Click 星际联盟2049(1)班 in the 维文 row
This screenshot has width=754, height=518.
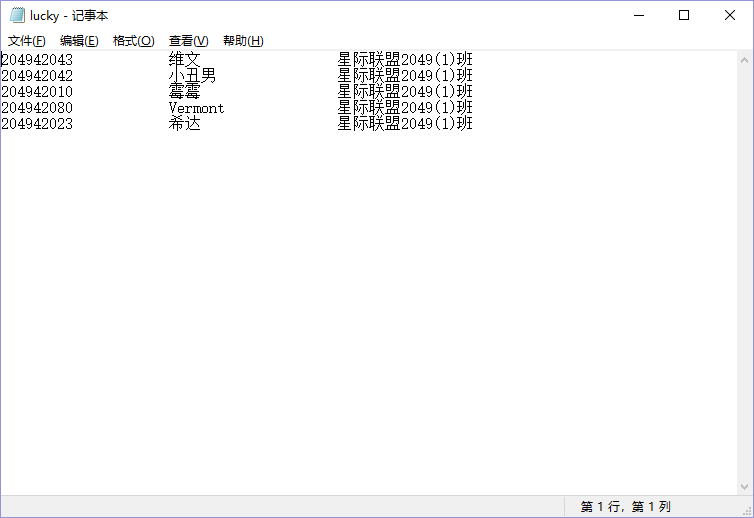[405, 60]
